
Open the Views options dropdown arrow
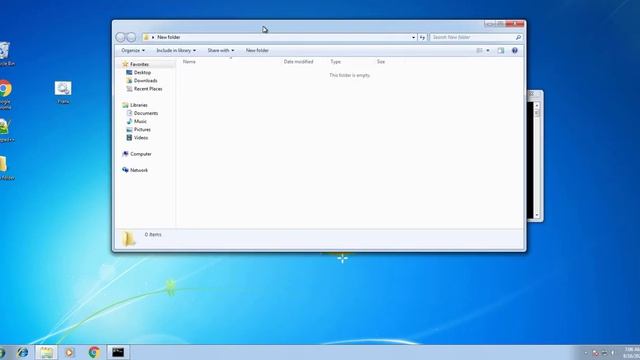[x=488, y=51]
